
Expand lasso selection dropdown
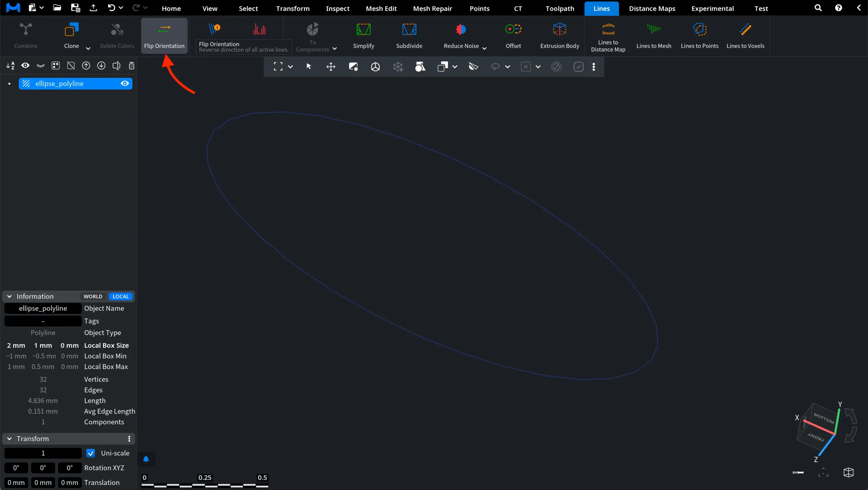click(508, 67)
